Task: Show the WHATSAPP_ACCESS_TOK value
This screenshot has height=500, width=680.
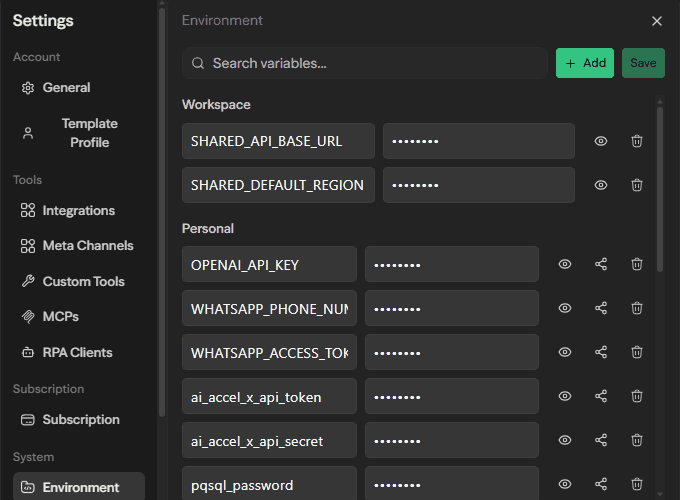Action: 565,352
